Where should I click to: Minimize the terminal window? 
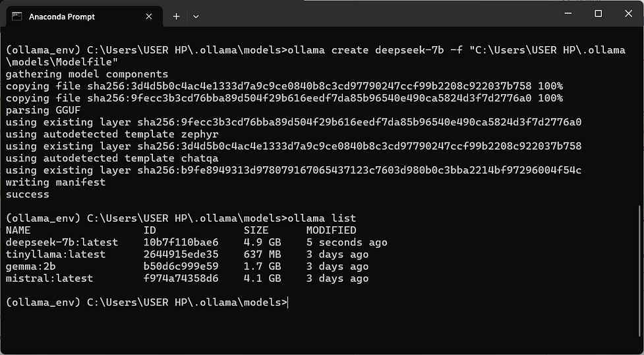coord(568,14)
